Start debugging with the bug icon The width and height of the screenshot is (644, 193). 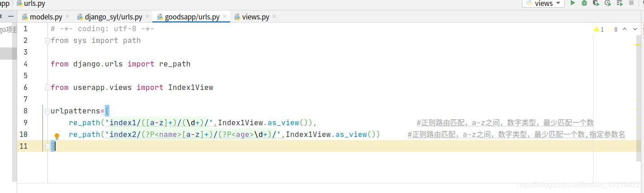[584, 3]
